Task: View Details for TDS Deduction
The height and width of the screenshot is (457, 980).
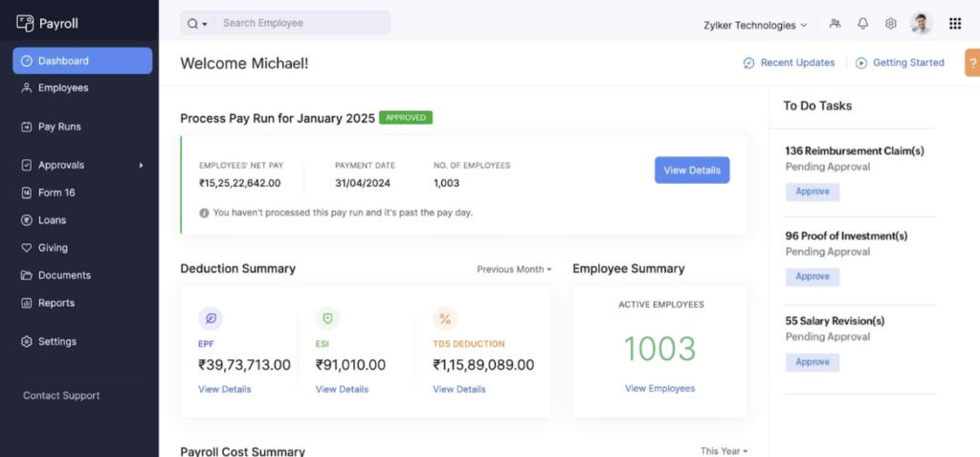Action: pos(459,389)
